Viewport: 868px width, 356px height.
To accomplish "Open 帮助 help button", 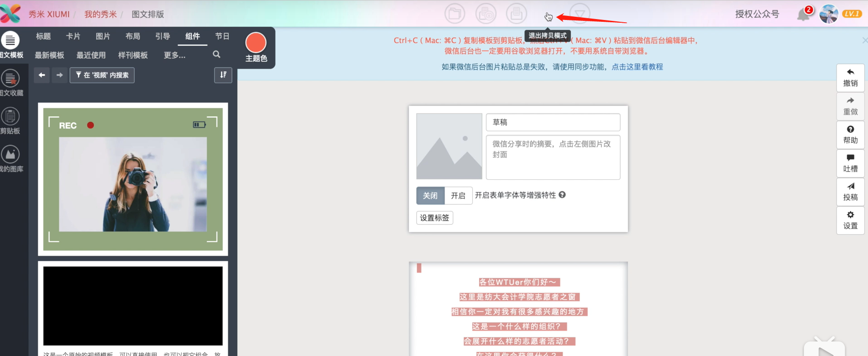I will [850, 135].
